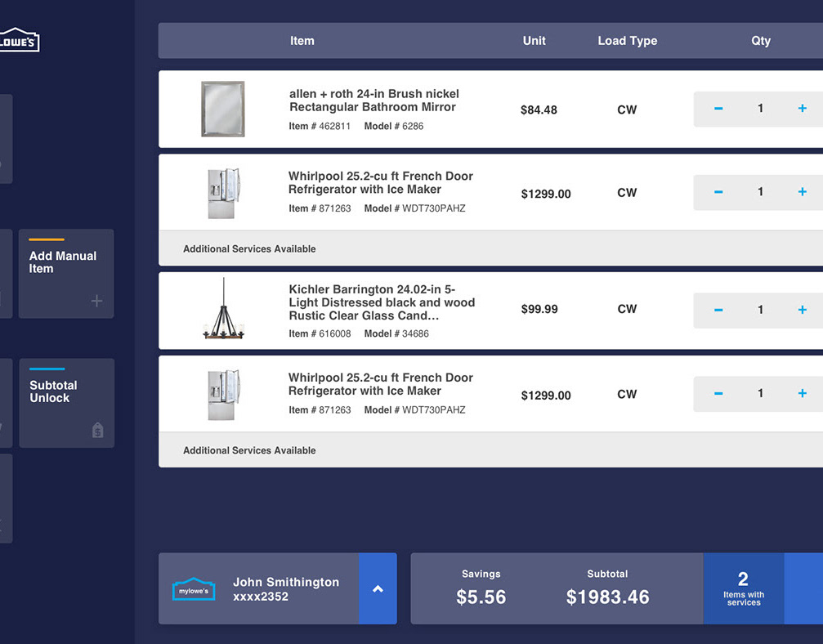Click the Subtotal $1983.46 amount
This screenshot has width=823, height=644.
(607, 597)
